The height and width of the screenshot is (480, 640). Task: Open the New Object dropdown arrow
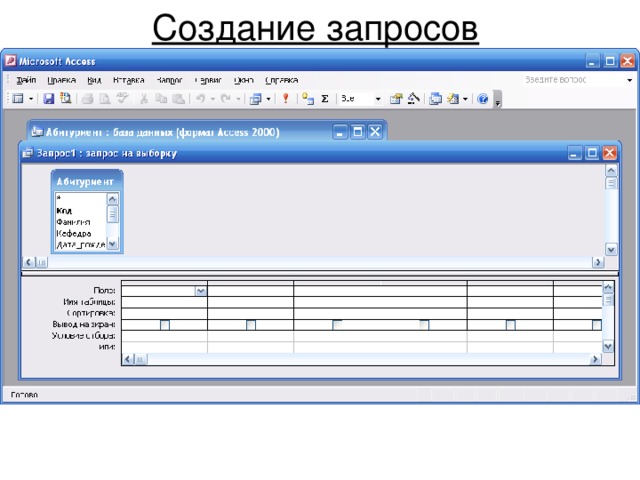[x=465, y=99]
